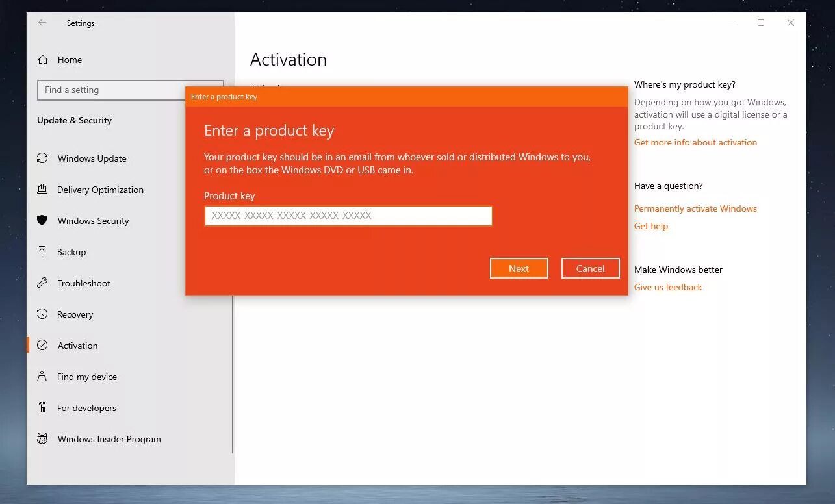835x504 pixels.
Task: Click the Find my device icon
Action: [x=42, y=376]
